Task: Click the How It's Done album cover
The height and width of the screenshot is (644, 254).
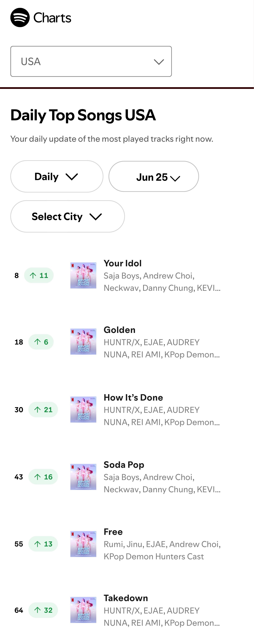Action: click(x=83, y=410)
